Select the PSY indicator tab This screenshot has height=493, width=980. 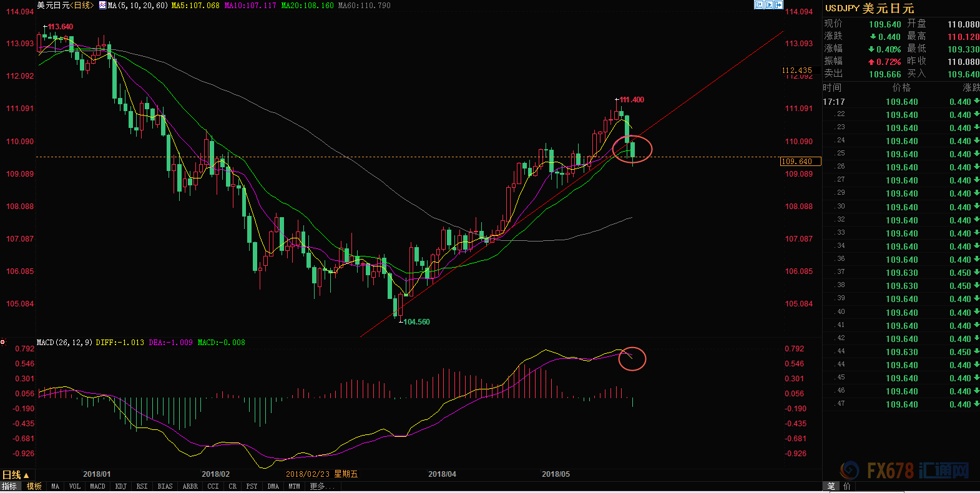252,486
